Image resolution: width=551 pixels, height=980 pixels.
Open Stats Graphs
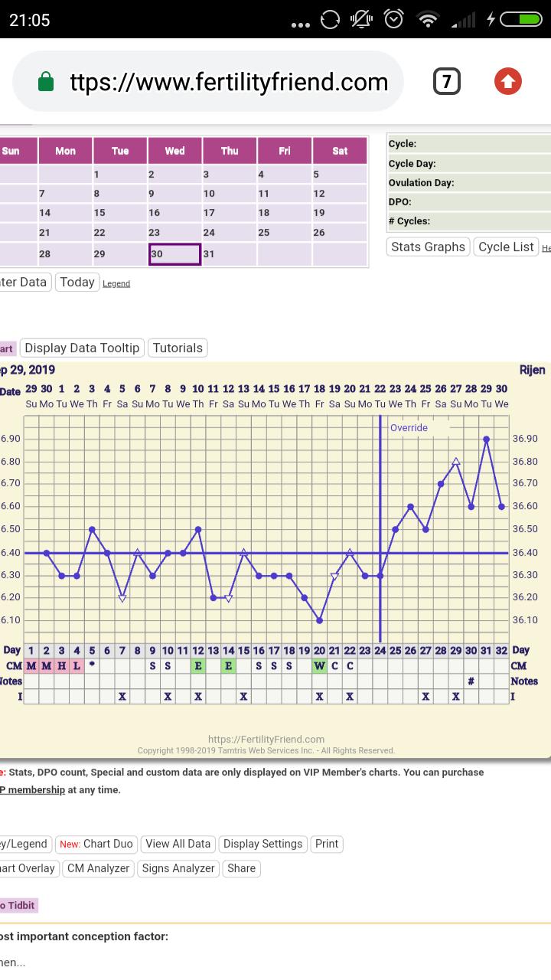[428, 247]
